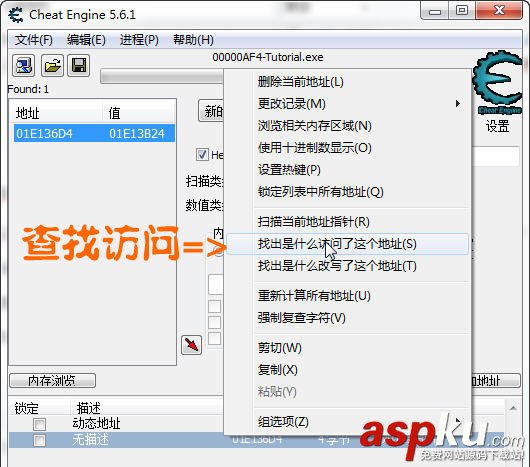The height and width of the screenshot is (467, 530).
Task: Minimize the Cheat Engine window
Action: (435, 12)
